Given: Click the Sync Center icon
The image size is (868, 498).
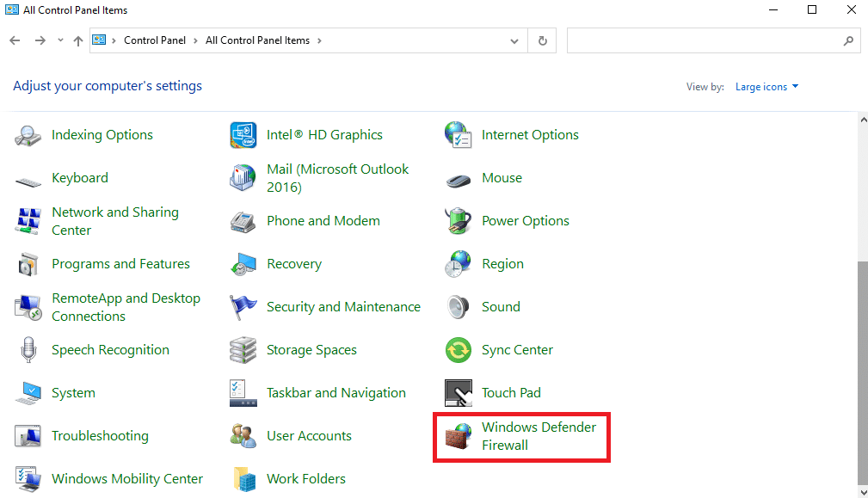Looking at the screenshot, I should [458, 350].
